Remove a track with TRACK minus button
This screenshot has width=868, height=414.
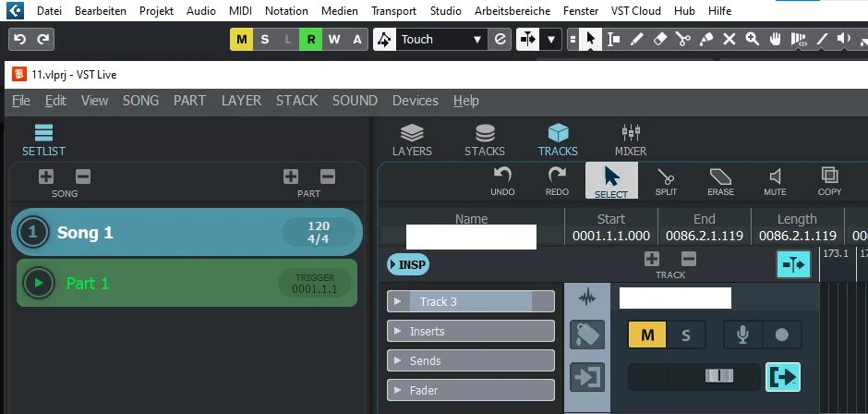point(689,258)
